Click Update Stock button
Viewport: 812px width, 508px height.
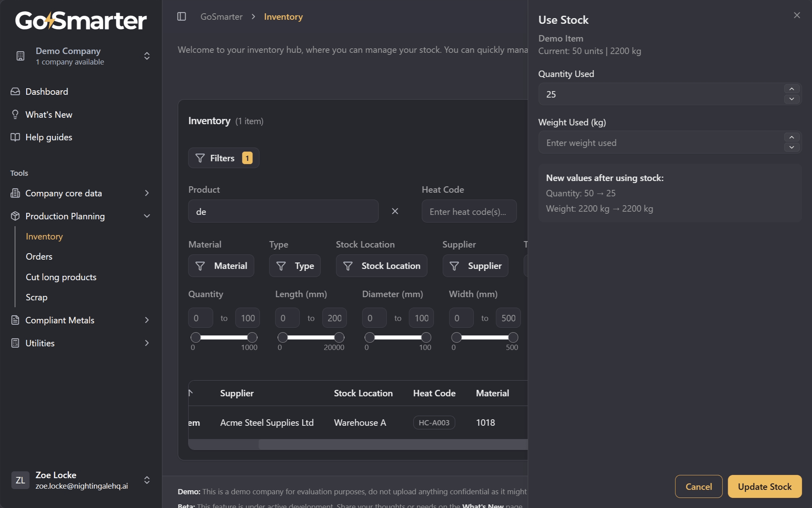point(764,487)
